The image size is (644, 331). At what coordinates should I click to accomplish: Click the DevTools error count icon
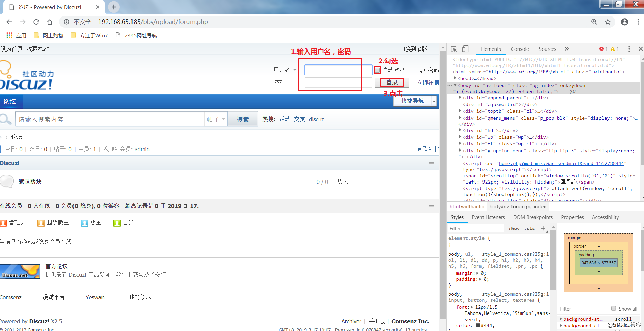602,49
